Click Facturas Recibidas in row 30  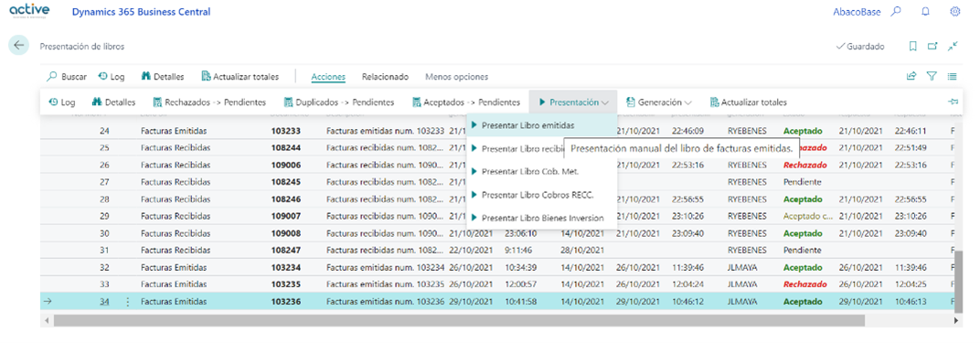pyautogui.click(x=175, y=232)
